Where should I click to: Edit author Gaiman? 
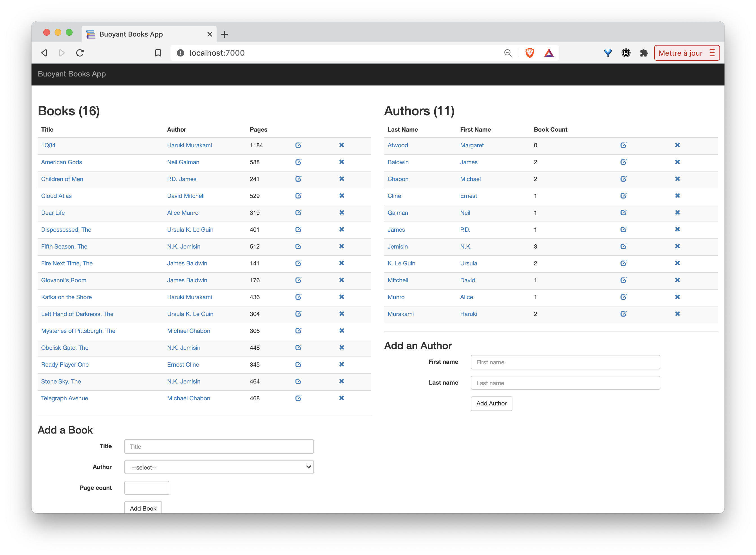click(x=623, y=212)
